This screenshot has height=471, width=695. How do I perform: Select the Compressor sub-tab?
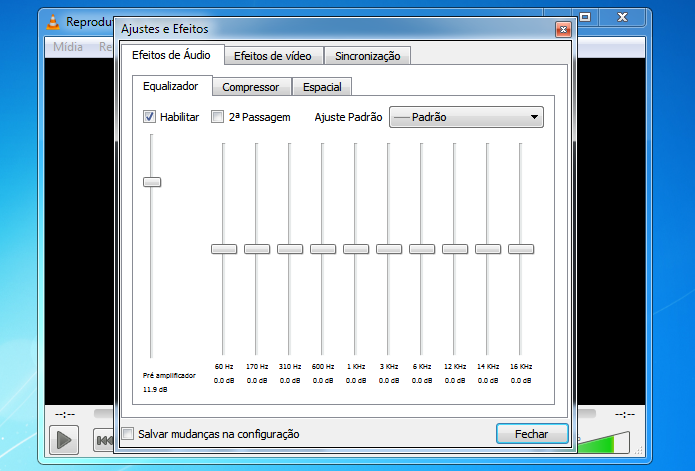251,87
